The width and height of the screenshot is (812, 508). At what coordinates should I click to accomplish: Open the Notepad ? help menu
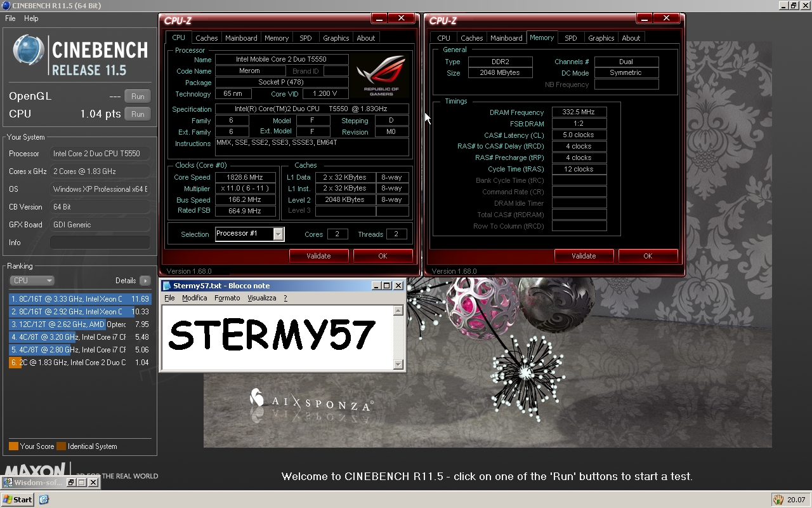(285, 298)
